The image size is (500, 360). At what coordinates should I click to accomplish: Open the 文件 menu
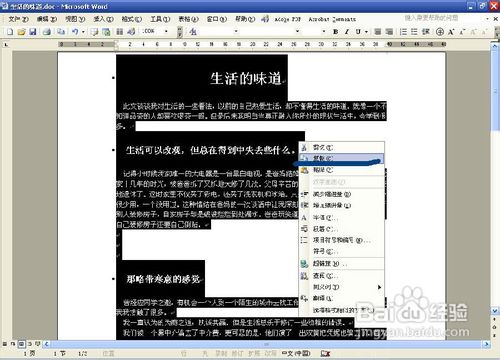click(x=18, y=19)
